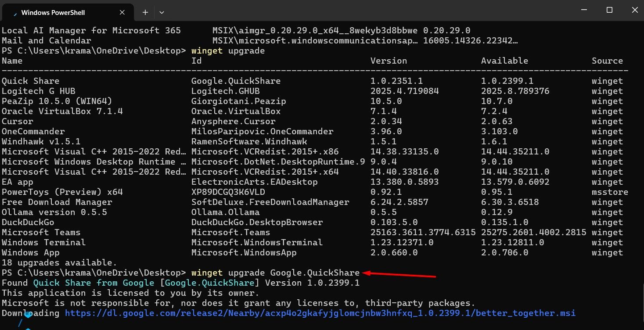This screenshot has height=330, width=644.
Task: Open the new tab dropdown chevron
Action: [161, 12]
